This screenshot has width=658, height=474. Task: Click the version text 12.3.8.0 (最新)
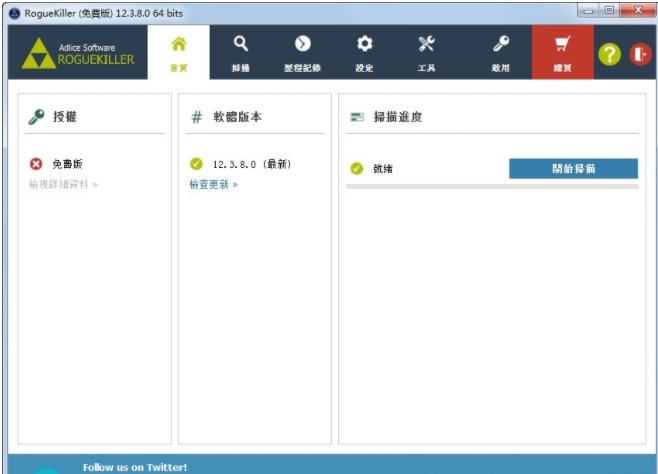click(252, 164)
